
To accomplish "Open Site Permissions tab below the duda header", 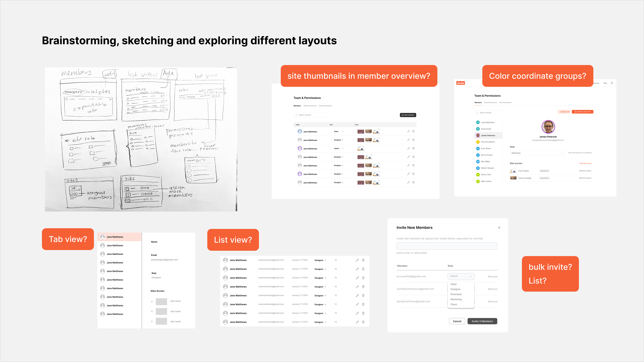I will point(505,103).
